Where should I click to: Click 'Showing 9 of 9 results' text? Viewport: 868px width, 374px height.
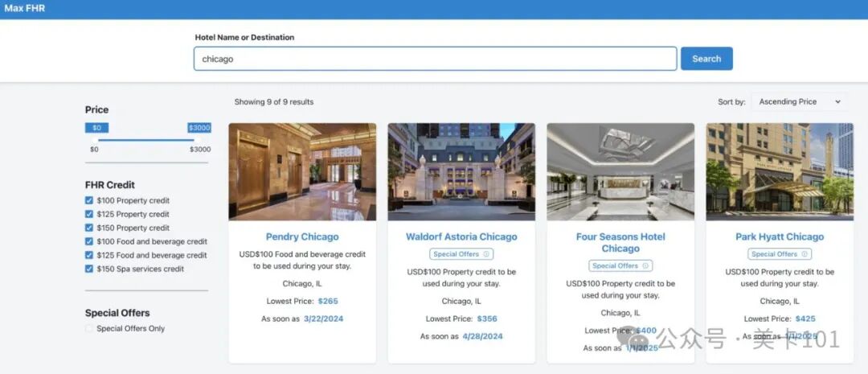[274, 102]
